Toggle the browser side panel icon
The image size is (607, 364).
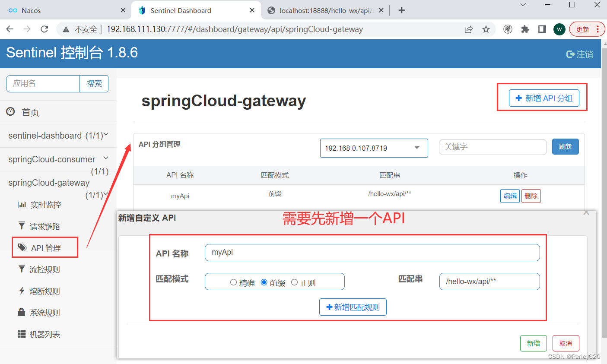[542, 29]
